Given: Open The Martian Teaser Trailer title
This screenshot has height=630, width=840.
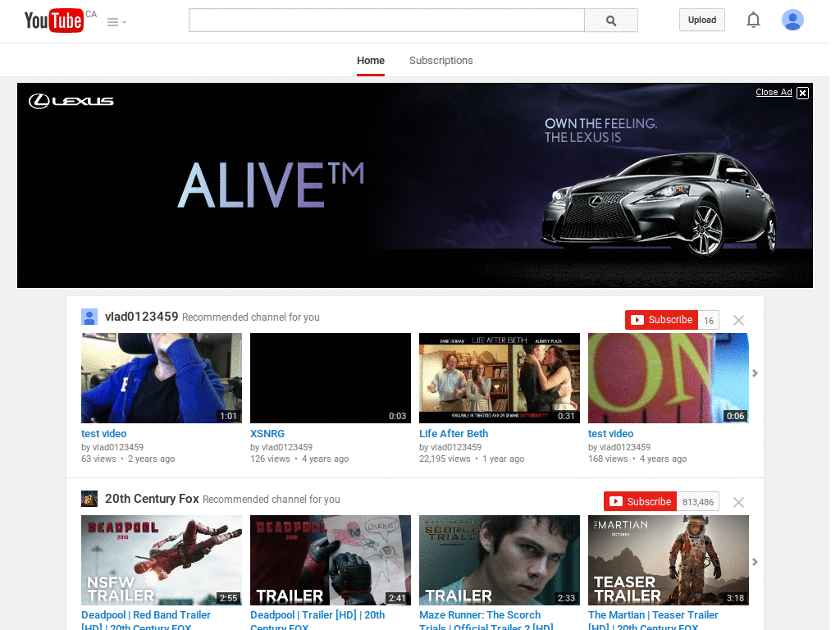Looking at the screenshot, I should click(653, 620).
